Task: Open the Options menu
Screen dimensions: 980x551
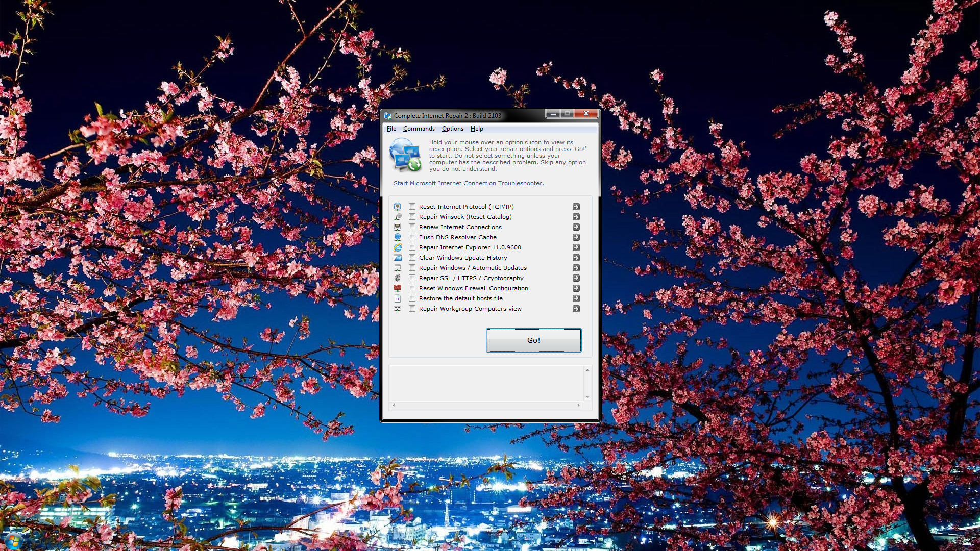Action: (452, 129)
